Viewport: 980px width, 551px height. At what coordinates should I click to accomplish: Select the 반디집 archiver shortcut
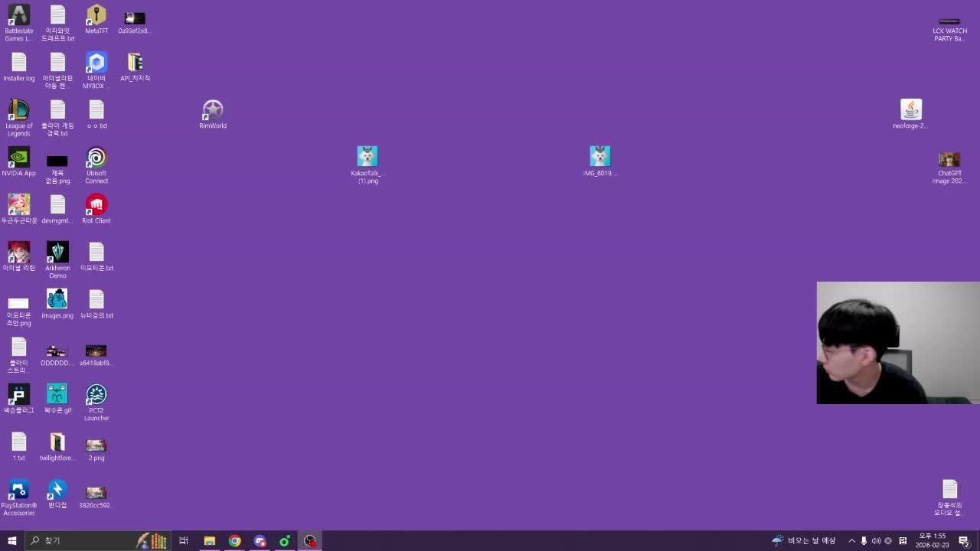point(57,494)
